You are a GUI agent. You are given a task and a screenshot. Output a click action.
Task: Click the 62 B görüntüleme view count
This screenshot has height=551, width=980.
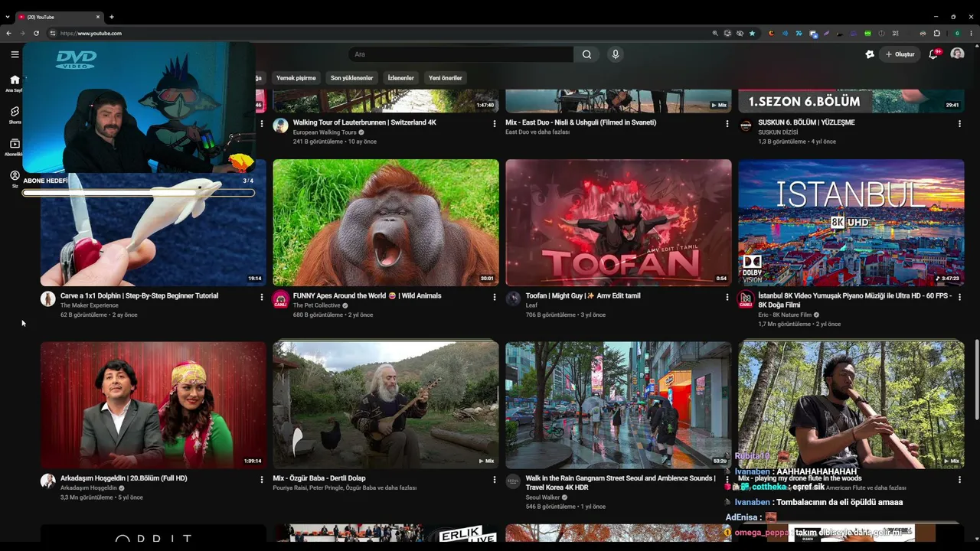[83, 315]
